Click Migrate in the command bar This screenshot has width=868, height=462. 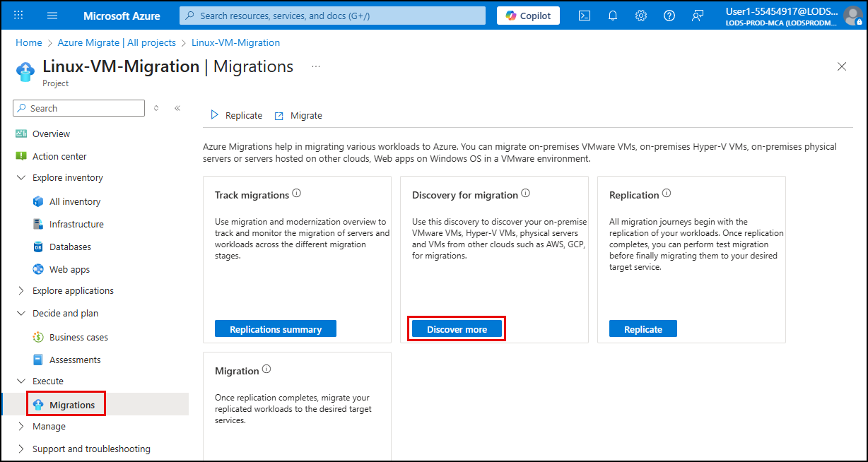pyautogui.click(x=298, y=115)
